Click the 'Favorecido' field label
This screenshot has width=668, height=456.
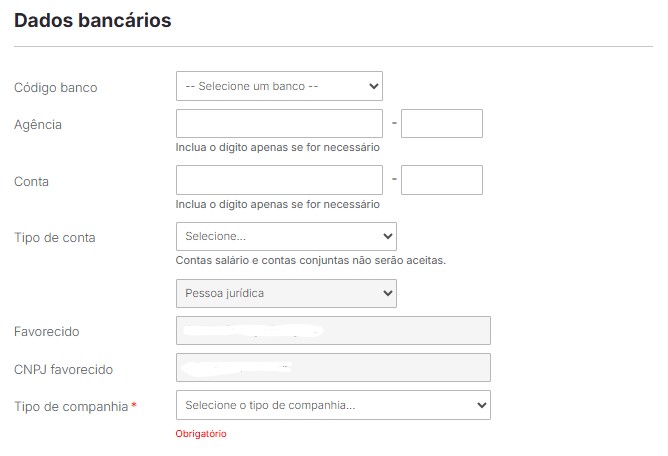pos(47,332)
